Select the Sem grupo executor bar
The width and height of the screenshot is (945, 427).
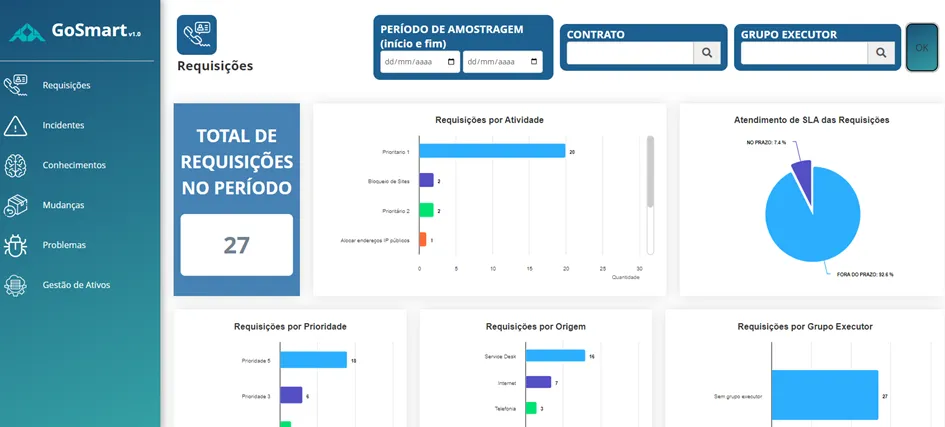click(x=824, y=395)
